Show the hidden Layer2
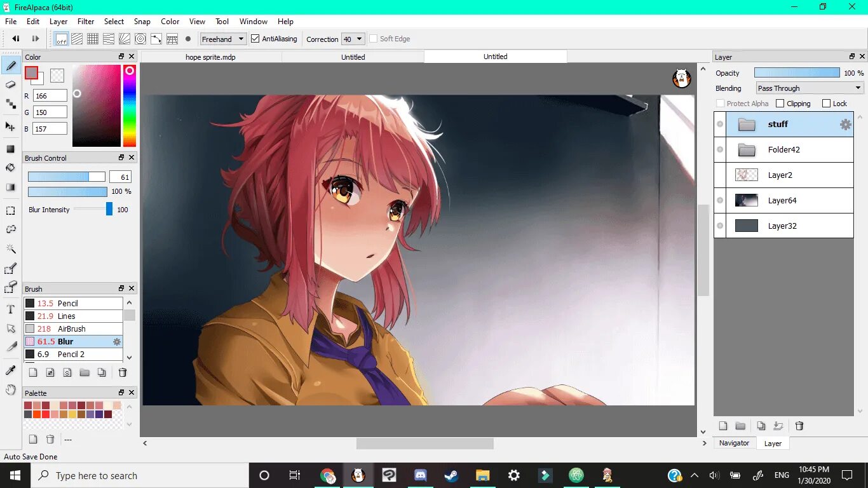Viewport: 868px width, 488px height. [720, 175]
